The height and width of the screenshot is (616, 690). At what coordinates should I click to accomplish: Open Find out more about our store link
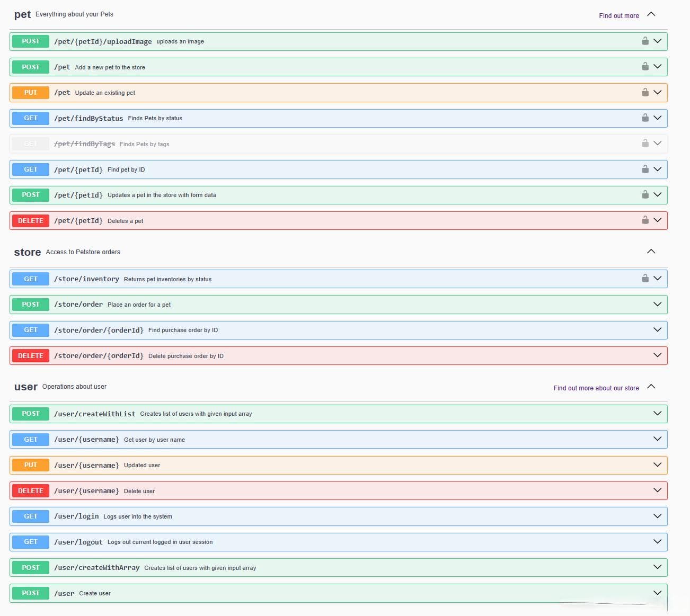pyautogui.click(x=596, y=388)
